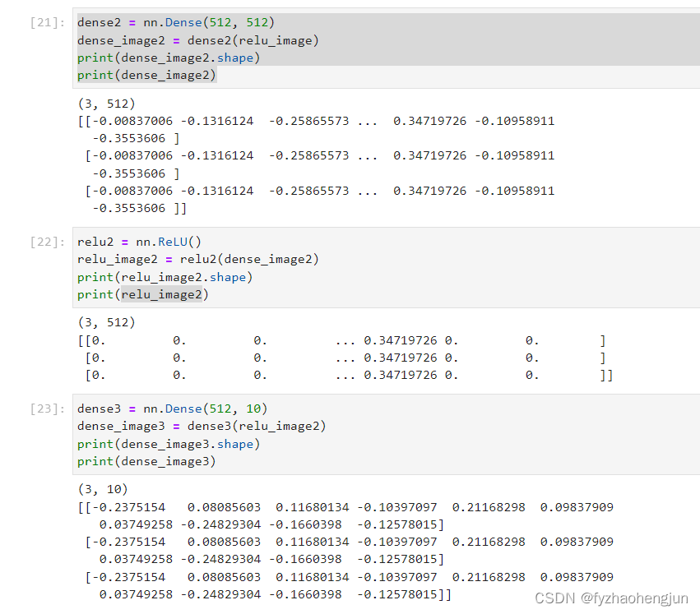Click line 'relu2 = nn.ReLU()'
700x614 pixels.
[139, 242]
